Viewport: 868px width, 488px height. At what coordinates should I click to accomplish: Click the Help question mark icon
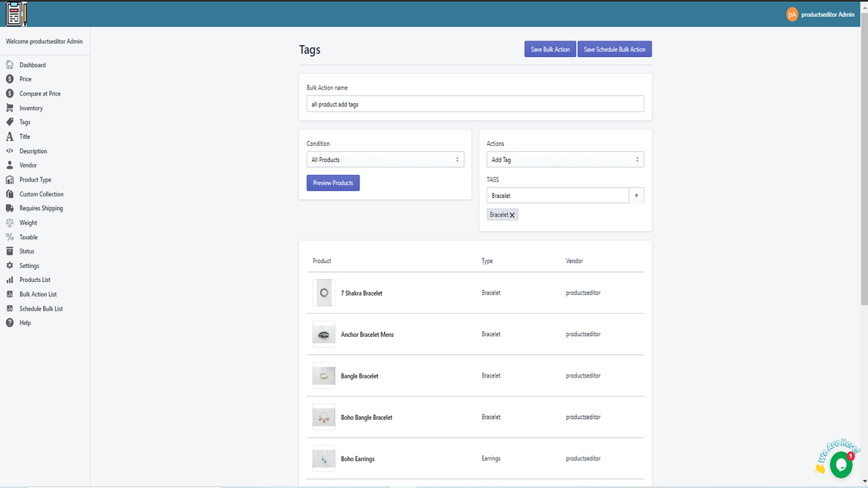[x=9, y=323]
